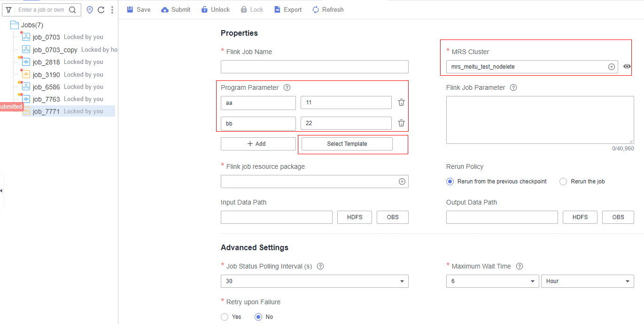Image resolution: width=644 pixels, height=324 pixels.
Task: Click the refresh icon beside search box
Action: (x=101, y=10)
